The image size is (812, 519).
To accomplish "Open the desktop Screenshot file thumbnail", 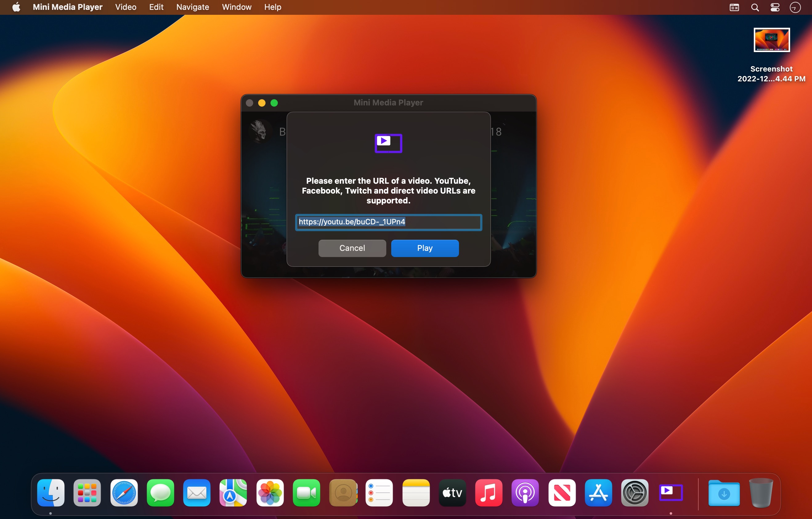I will [772, 40].
